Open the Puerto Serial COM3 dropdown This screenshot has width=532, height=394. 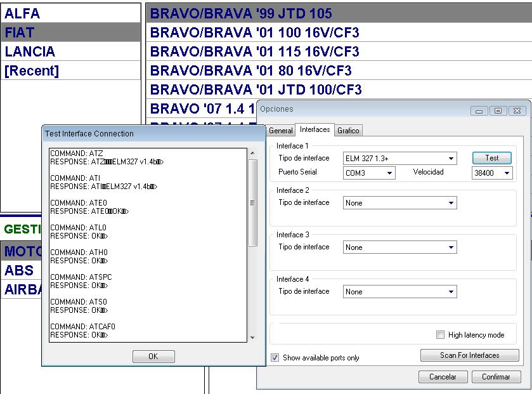[x=369, y=173]
